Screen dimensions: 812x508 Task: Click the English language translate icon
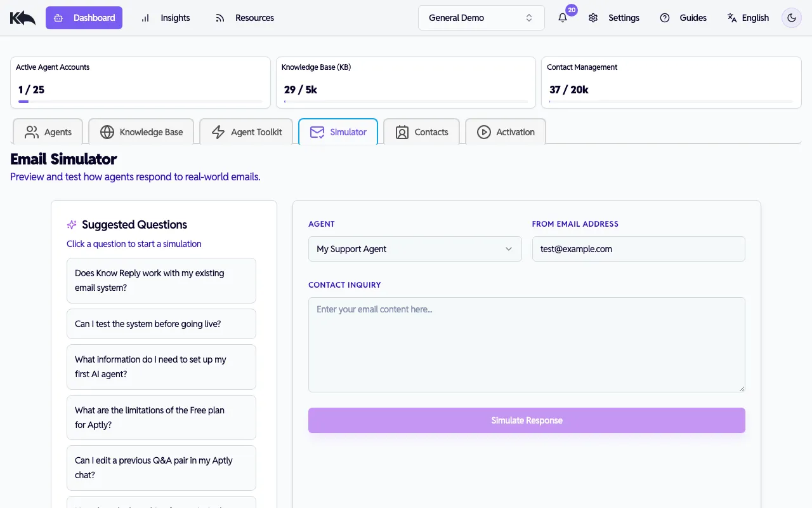[732, 18]
